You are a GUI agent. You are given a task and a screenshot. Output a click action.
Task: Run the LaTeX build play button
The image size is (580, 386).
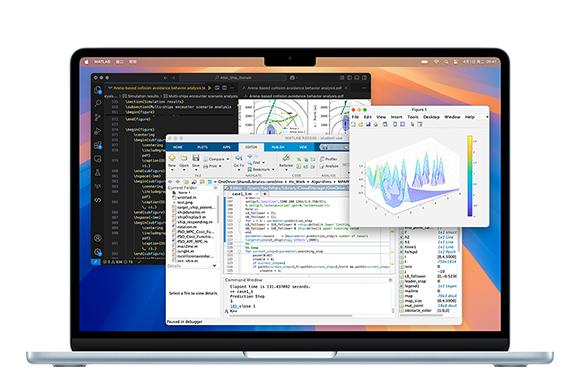click(x=210, y=88)
